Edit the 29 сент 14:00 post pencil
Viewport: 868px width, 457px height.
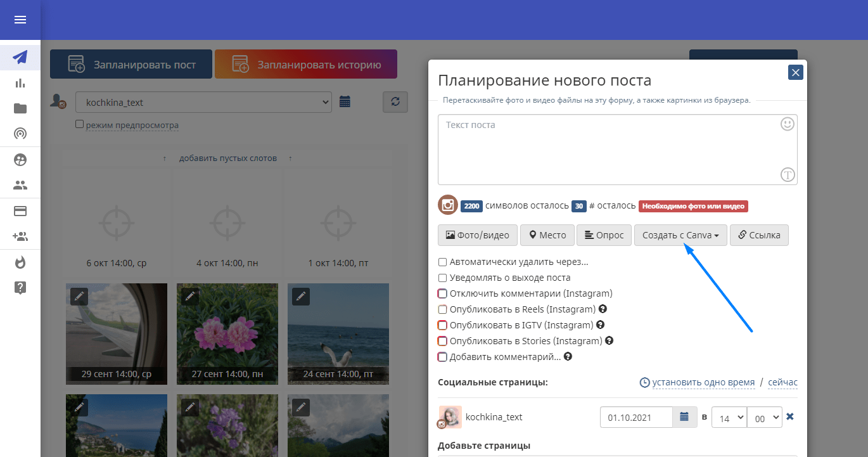click(x=79, y=296)
